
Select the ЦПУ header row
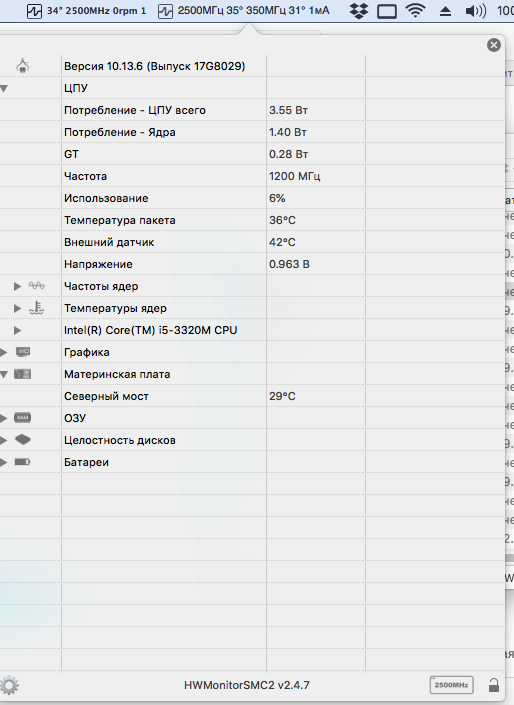point(252,88)
